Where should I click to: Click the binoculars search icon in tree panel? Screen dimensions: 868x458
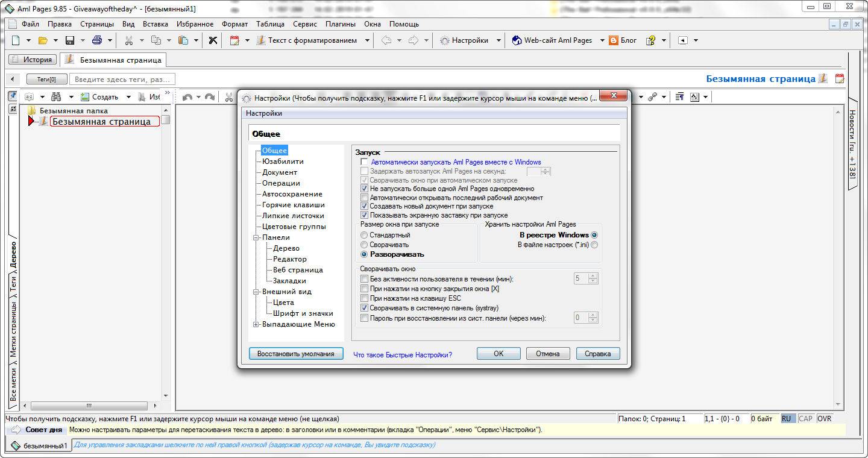(56, 96)
